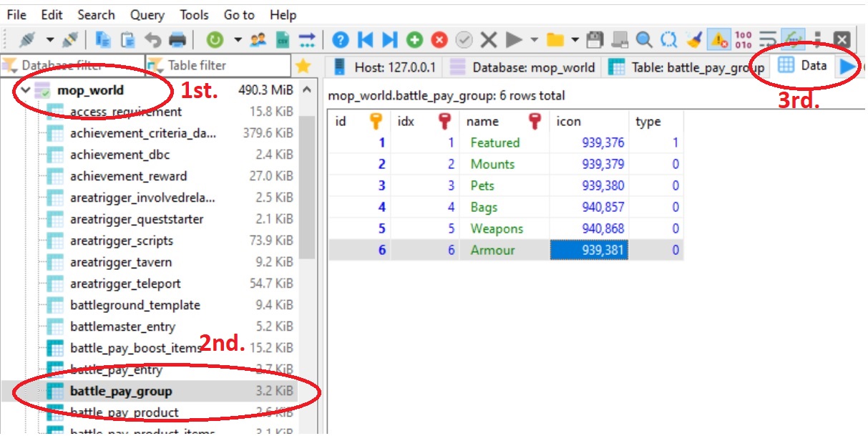
Task: Click the undo arrow icon
Action: coord(152,40)
